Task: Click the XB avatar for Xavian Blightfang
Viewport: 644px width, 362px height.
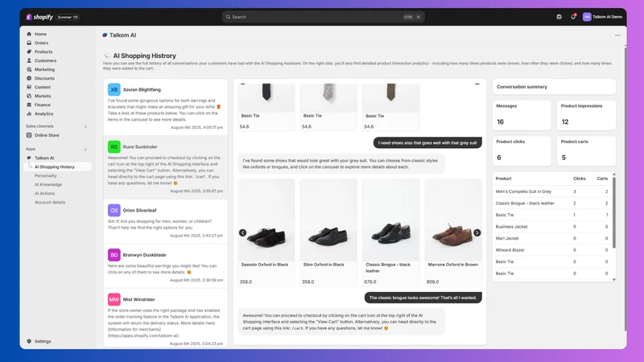Action: click(114, 89)
